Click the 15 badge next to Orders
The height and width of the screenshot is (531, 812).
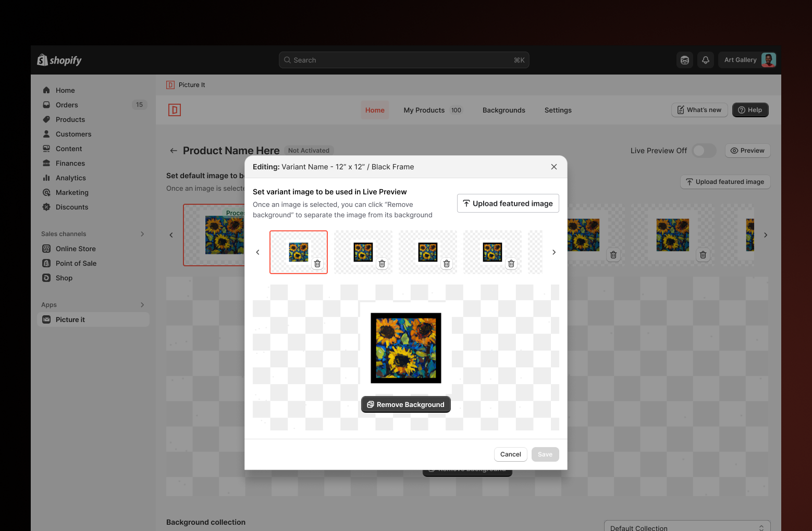point(140,105)
